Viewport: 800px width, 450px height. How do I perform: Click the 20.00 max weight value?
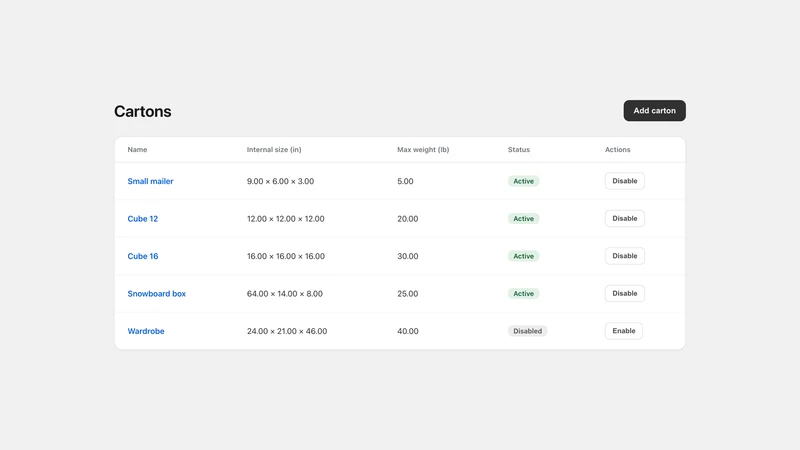(408, 218)
